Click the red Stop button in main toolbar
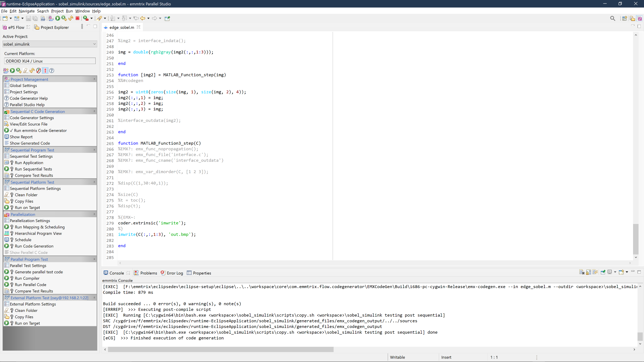Screen dimensions: 644x362 pyautogui.click(x=77, y=18)
